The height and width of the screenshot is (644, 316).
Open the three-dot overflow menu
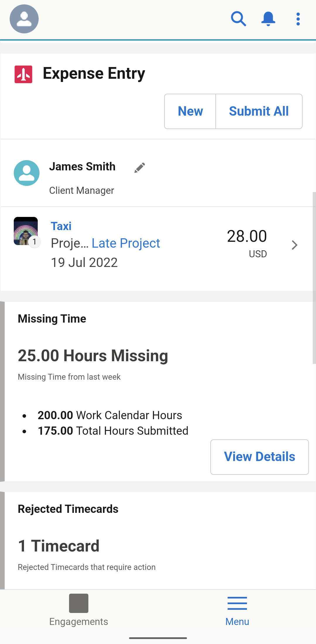point(298,19)
